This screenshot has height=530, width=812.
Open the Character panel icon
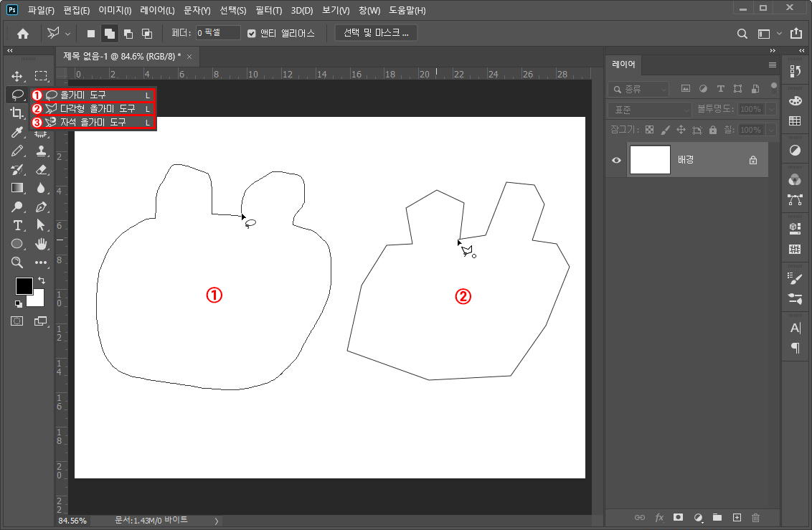click(795, 328)
